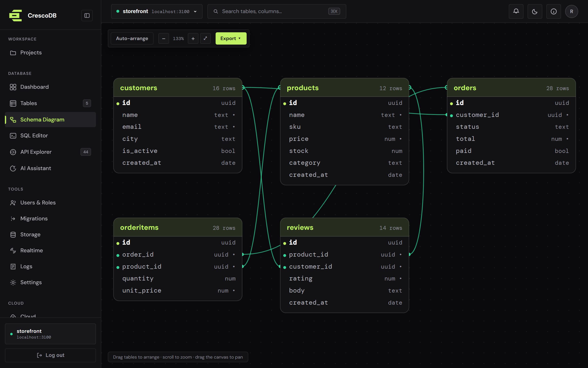Fit diagram to screen expand icon

pos(205,38)
